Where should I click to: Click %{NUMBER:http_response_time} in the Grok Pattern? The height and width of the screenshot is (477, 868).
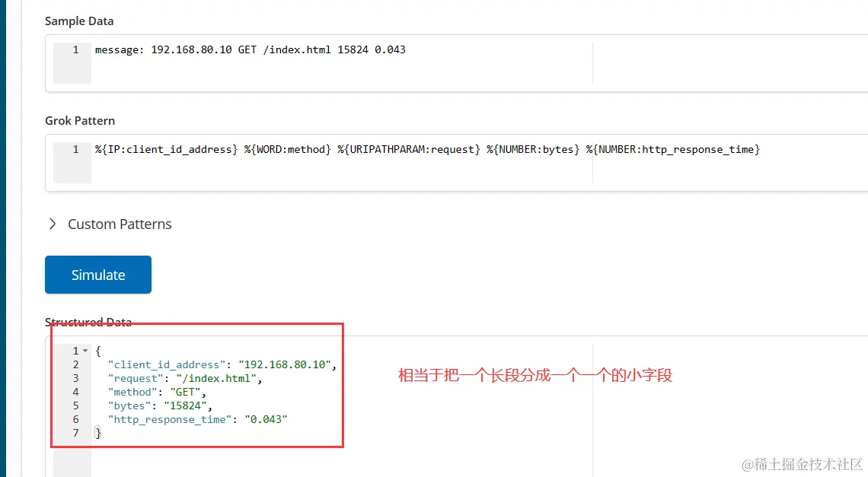click(x=673, y=149)
